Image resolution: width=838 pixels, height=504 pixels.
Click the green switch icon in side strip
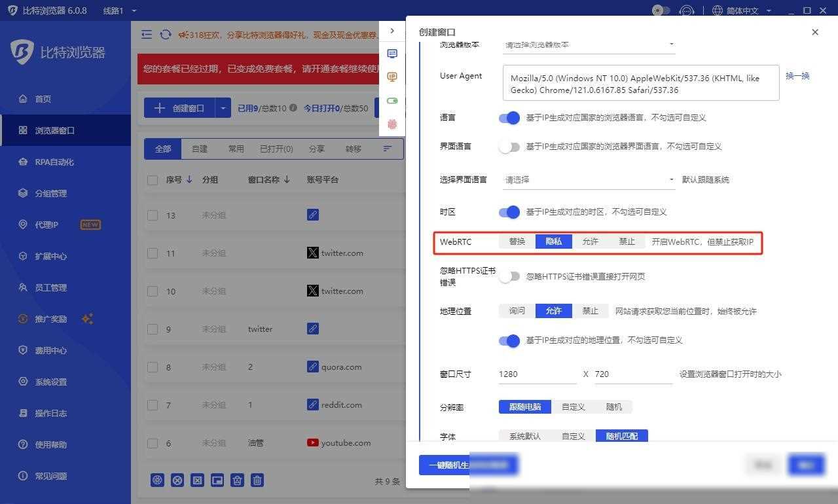click(392, 101)
